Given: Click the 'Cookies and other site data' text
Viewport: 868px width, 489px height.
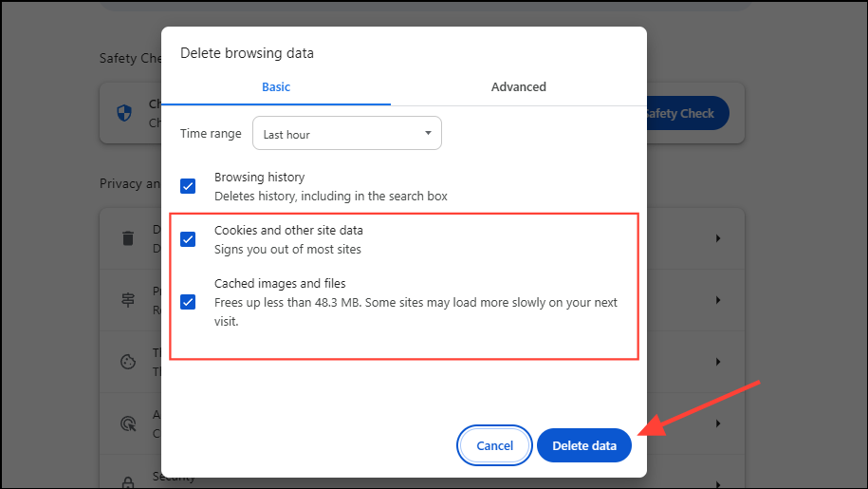Looking at the screenshot, I should pyautogui.click(x=288, y=231).
